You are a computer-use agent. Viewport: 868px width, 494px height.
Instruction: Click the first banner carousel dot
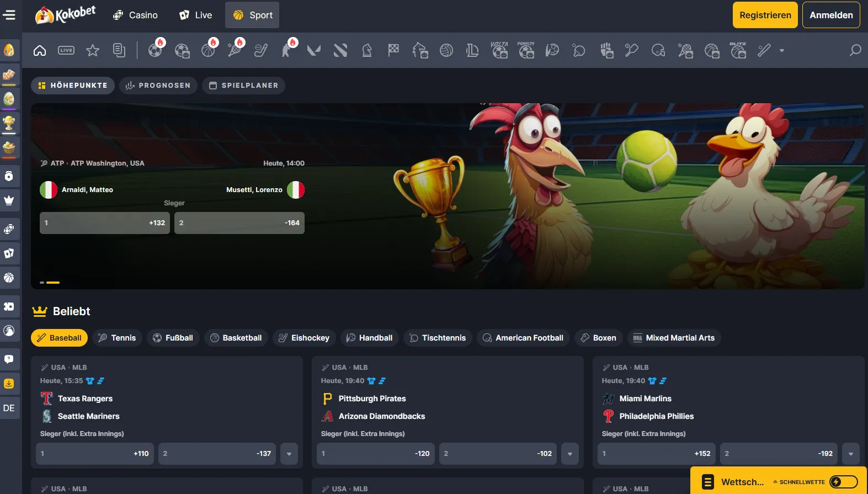(42, 283)
